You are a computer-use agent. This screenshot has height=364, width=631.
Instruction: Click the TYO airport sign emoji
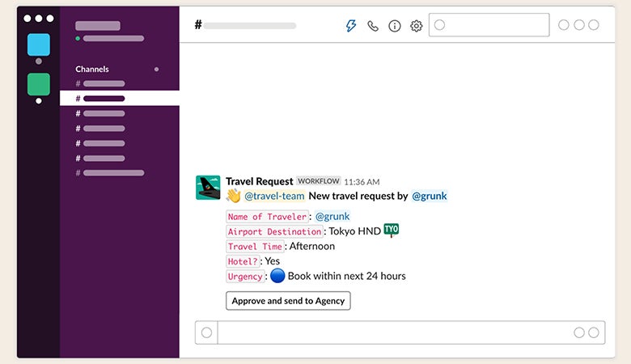point(392,230)
